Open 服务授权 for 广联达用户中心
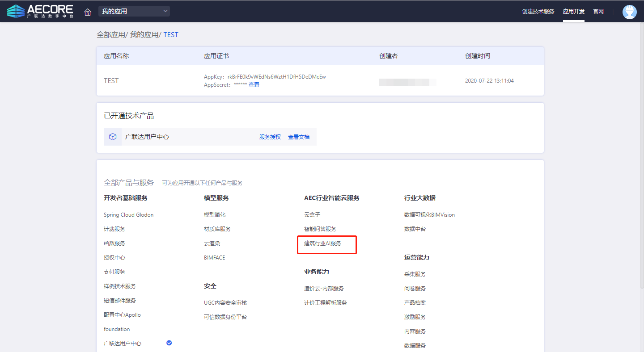This screenshot has width=644, height=352. point(270,137)
